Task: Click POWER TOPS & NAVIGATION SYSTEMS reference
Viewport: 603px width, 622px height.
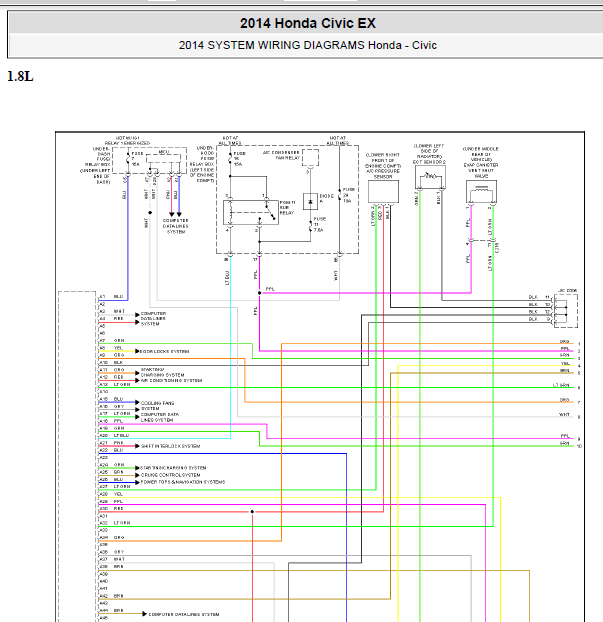Action: pos(183,482)
